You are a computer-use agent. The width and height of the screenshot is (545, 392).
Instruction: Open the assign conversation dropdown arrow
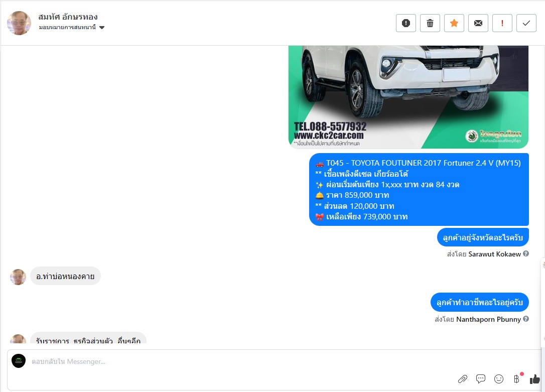click(102, 28)
